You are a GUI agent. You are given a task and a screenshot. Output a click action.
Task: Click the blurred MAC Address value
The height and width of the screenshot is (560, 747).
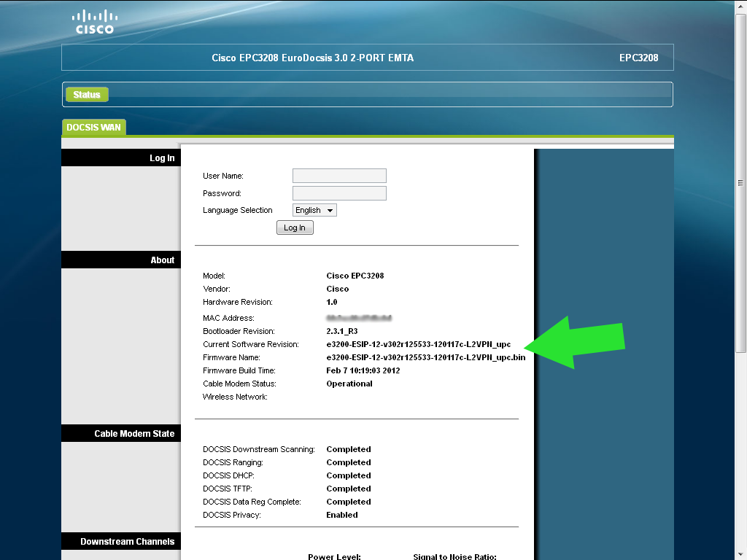[359, 318]
